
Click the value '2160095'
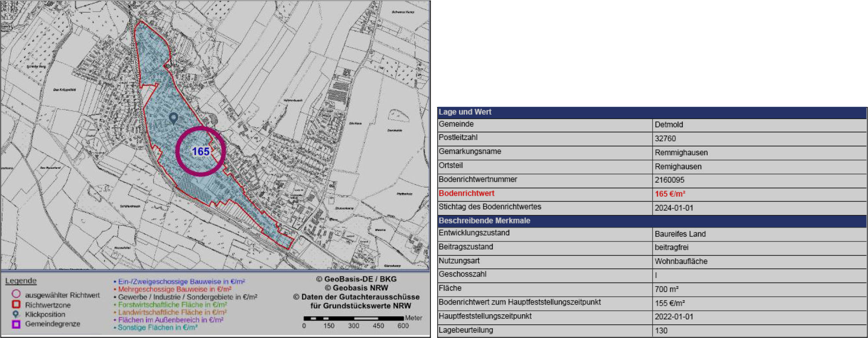click(x=670, y=180)
